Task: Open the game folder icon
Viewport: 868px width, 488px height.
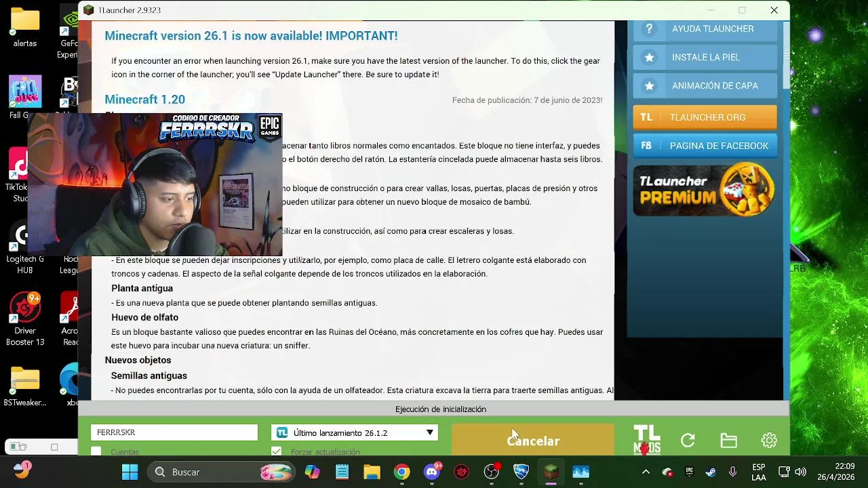Action: (x=728, y=441)
